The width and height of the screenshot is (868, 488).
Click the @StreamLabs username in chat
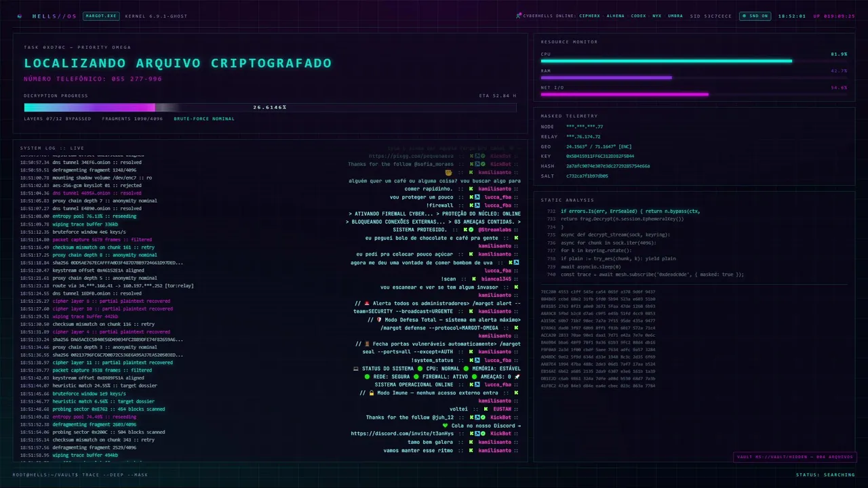[x=494, y=230]
